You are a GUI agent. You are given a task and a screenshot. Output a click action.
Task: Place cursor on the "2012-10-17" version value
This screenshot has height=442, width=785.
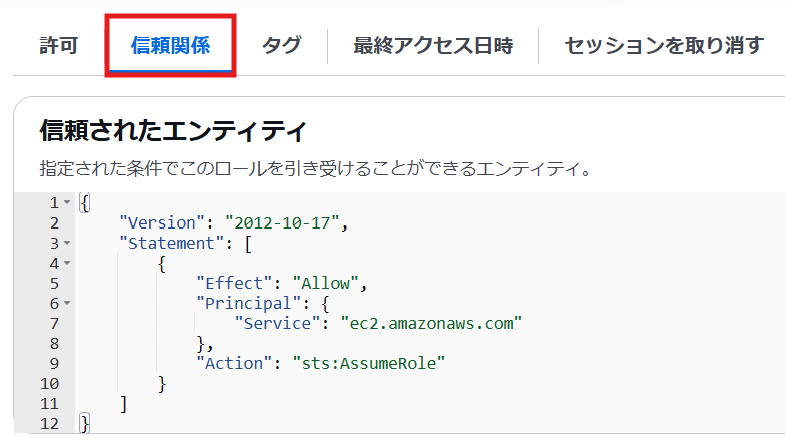[x=284, y=223]
